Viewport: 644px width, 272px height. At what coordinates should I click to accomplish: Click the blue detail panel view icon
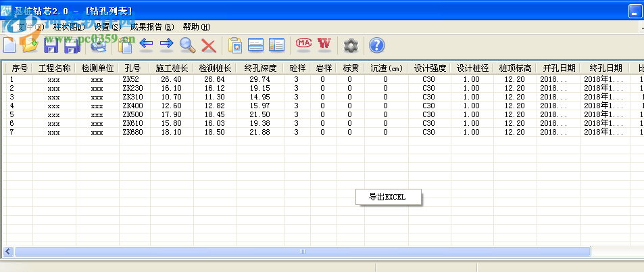276,45
